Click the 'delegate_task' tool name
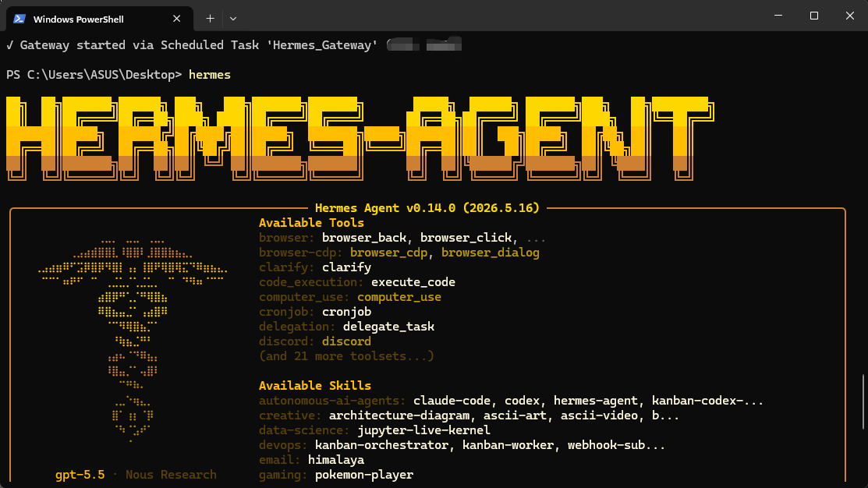The width and height of the screenshot is (868, 488). point(388,327)
